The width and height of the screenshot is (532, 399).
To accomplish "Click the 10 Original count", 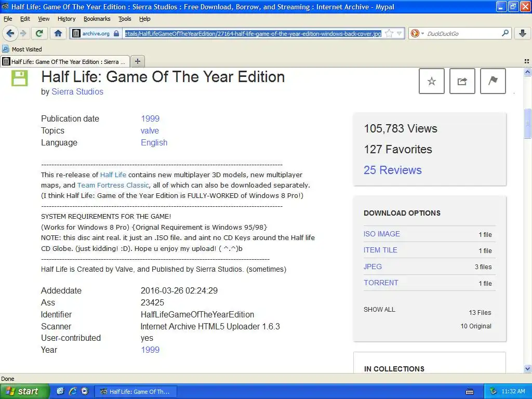I will [x=476, y=326].
